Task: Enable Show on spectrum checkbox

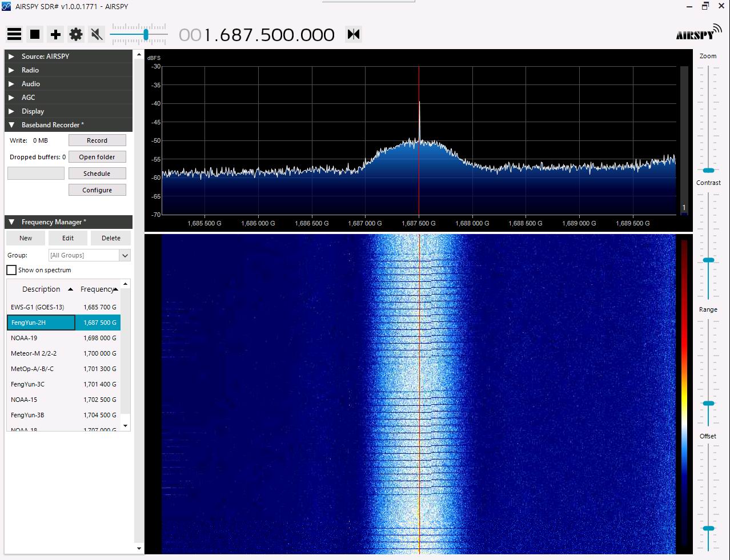Action: (x=11, y=270)
